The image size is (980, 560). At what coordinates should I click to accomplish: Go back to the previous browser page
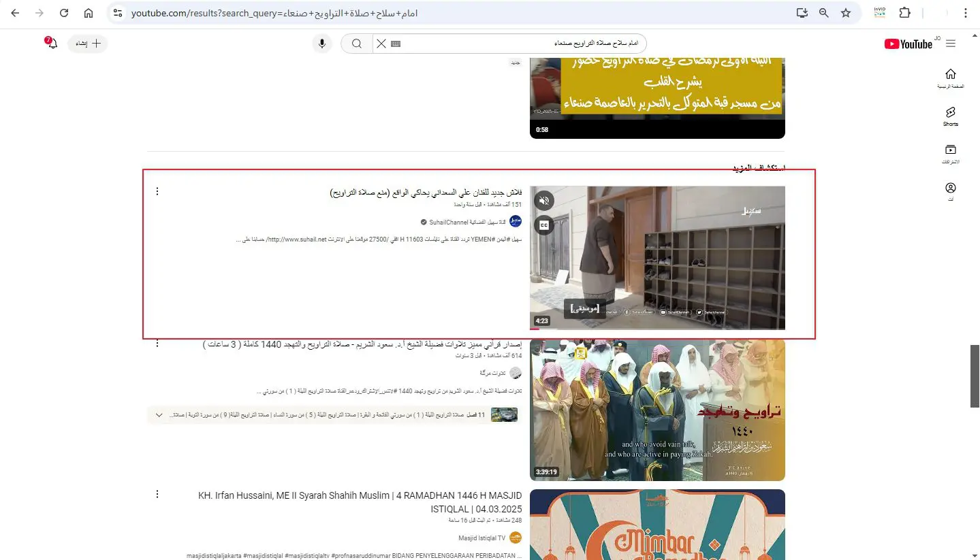(x=15, y=13)
